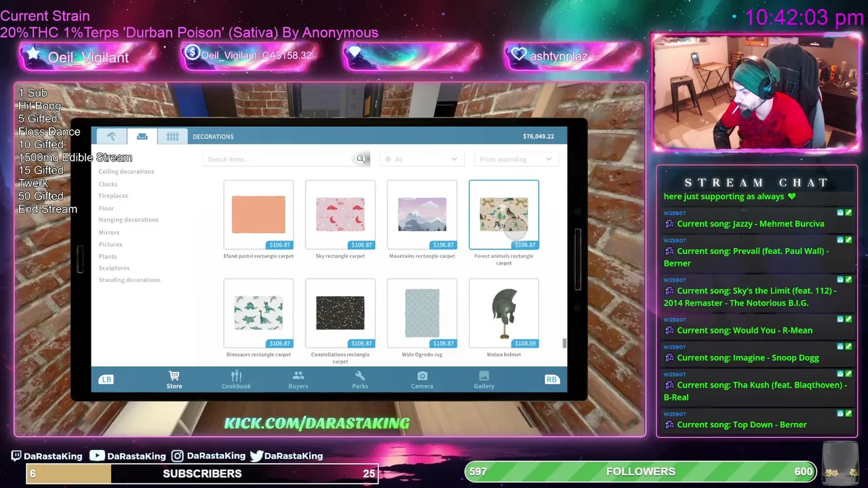This screenshot has height=488, width=868.
Task: Choose Walwa helmet item
Action: [504, 313]
